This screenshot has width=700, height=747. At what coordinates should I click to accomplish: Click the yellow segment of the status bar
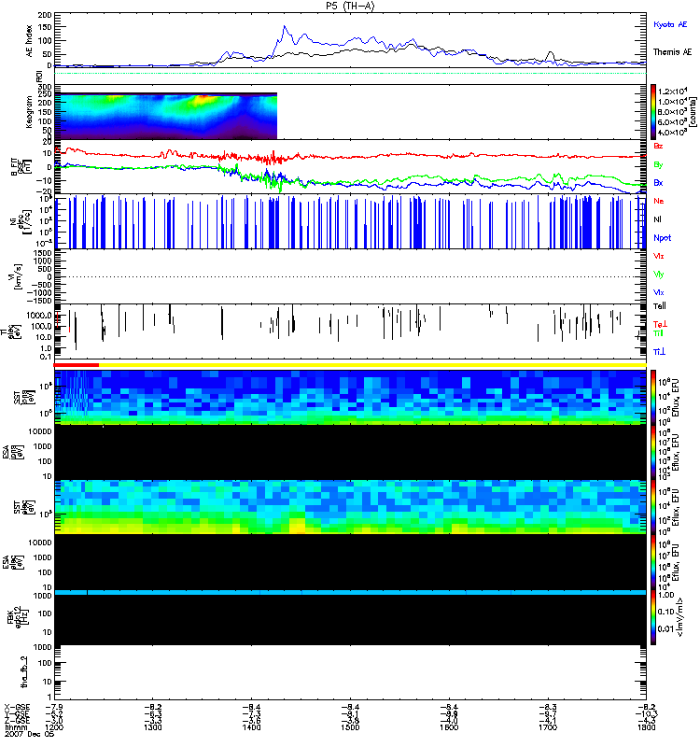pos(372,365)
